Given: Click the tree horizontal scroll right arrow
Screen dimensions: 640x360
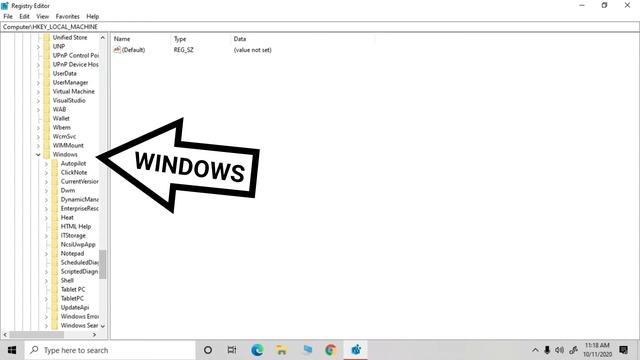Looking at the screenshot, I should pyautogui.click(x=94, y=335).
